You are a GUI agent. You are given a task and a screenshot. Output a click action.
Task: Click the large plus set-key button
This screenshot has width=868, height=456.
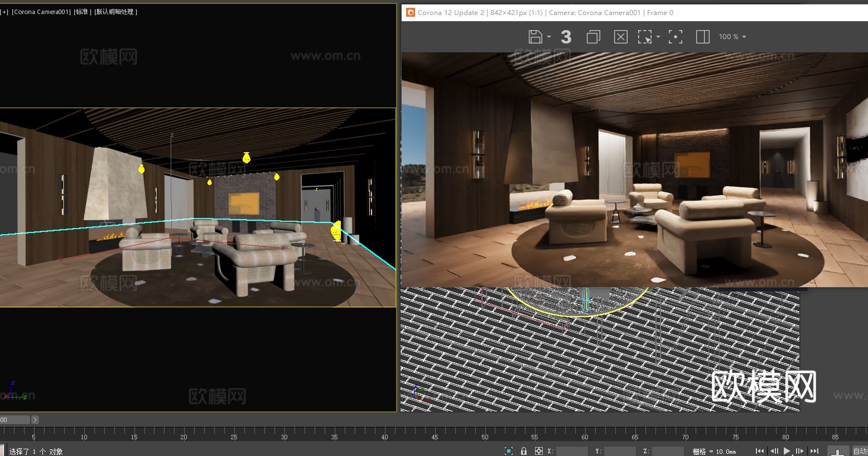tap(838, 451)
